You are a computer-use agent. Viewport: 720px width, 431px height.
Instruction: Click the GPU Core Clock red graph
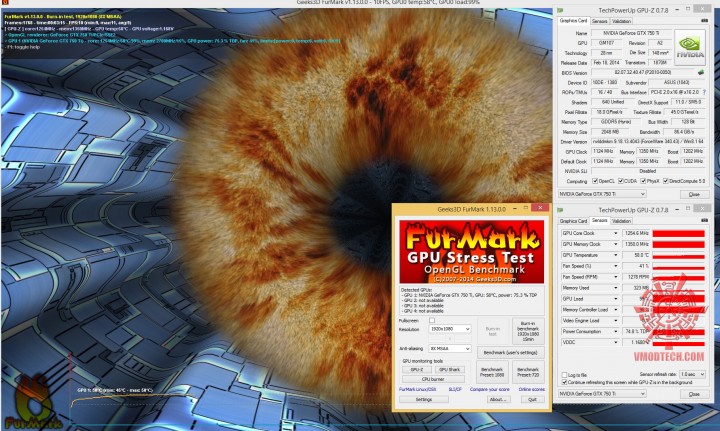click(x=678, y=234)
